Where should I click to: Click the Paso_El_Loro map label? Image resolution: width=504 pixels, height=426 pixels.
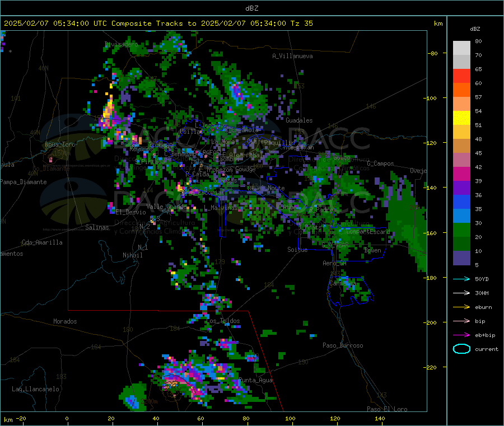pyautogui.click(x=388, y=409)
